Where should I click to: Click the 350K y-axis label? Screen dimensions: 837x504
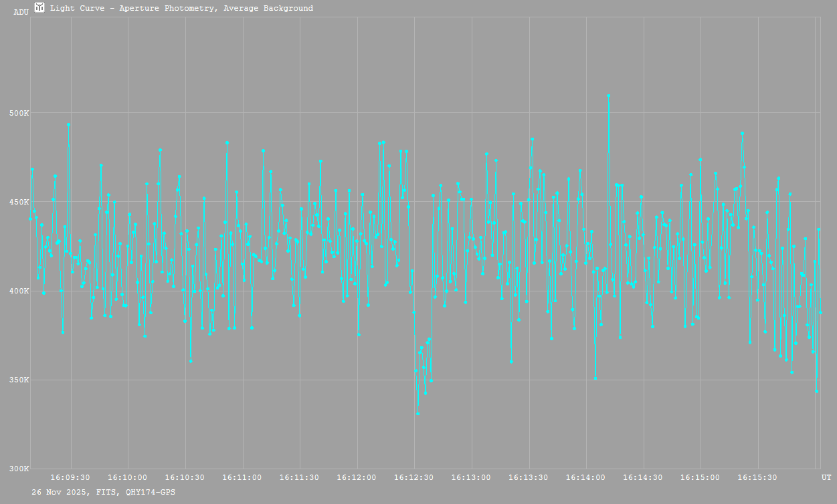click(19, 380)
